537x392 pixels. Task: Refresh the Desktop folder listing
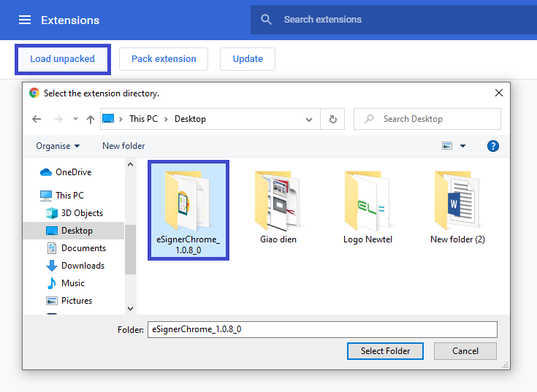(333, 119)
